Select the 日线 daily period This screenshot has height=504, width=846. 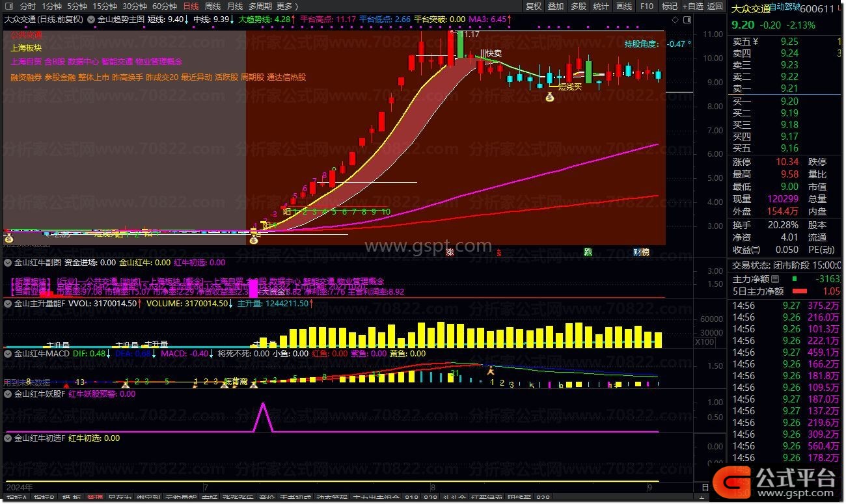point(191,6)
